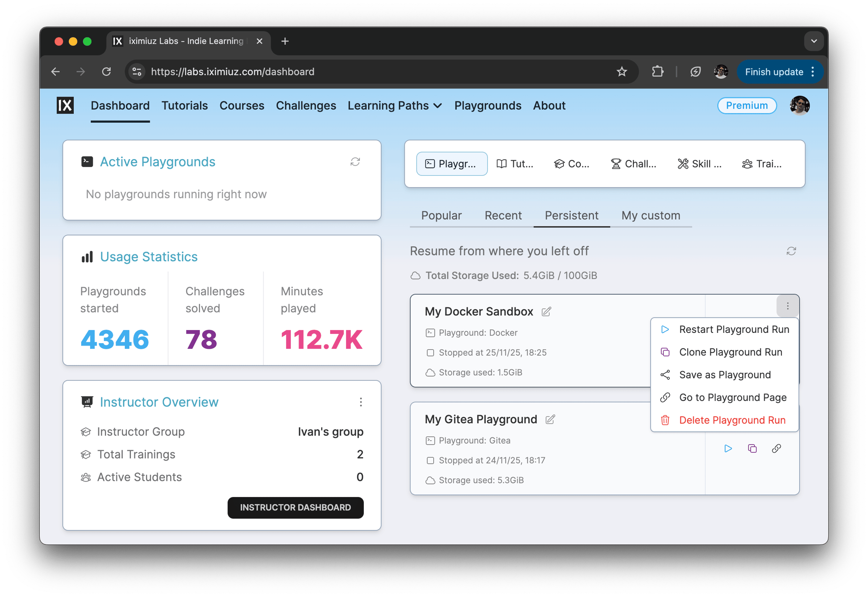The image size is (868, 597).
Task: Bookmark this page with star icon
Action: [621, 71]
